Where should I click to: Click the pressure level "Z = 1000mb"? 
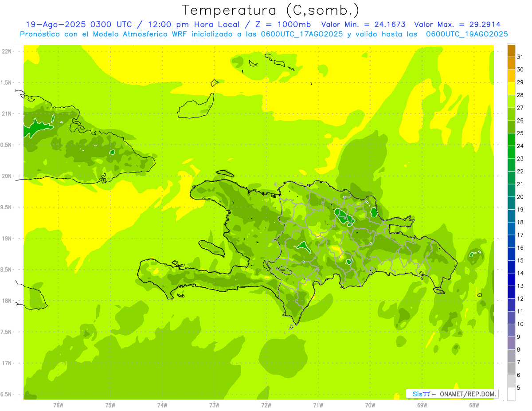coord(282,24)
